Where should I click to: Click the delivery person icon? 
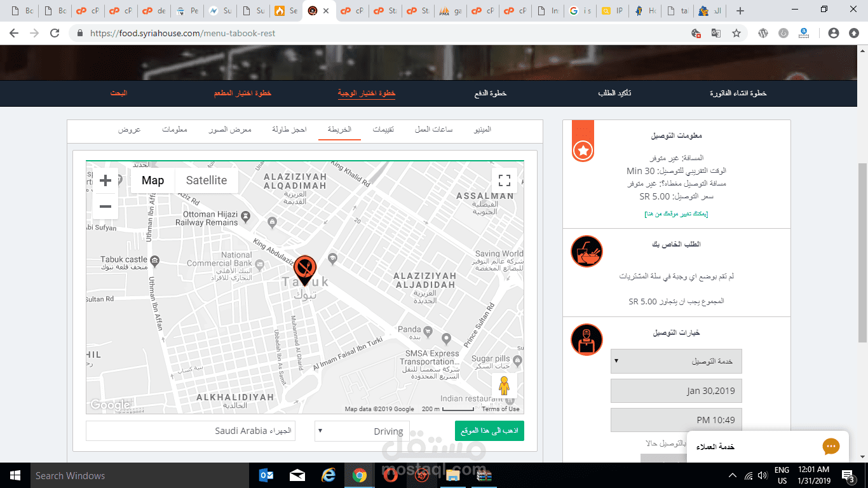point(587,340)
